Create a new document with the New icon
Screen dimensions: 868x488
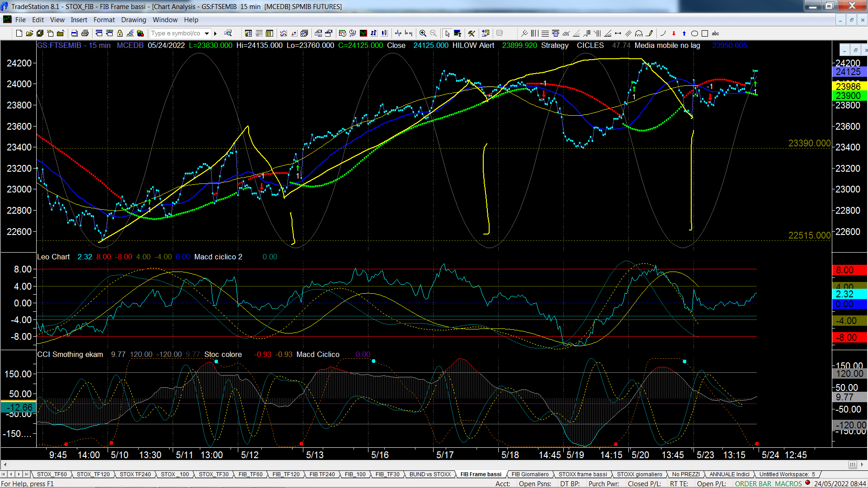pos(19,33)
